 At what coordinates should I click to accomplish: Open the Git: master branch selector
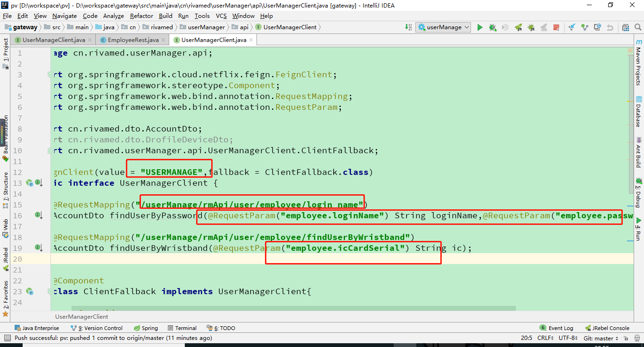point(601,338)
